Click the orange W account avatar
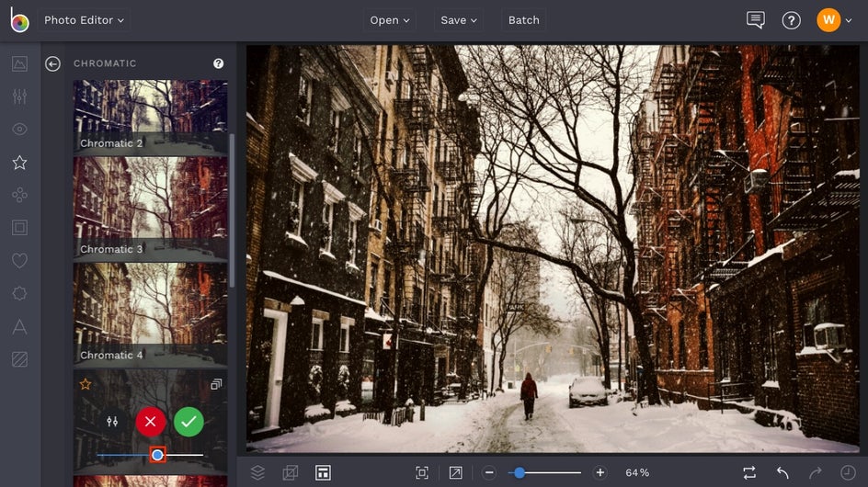Screen dimensions: 868x487 click(828, 20)
